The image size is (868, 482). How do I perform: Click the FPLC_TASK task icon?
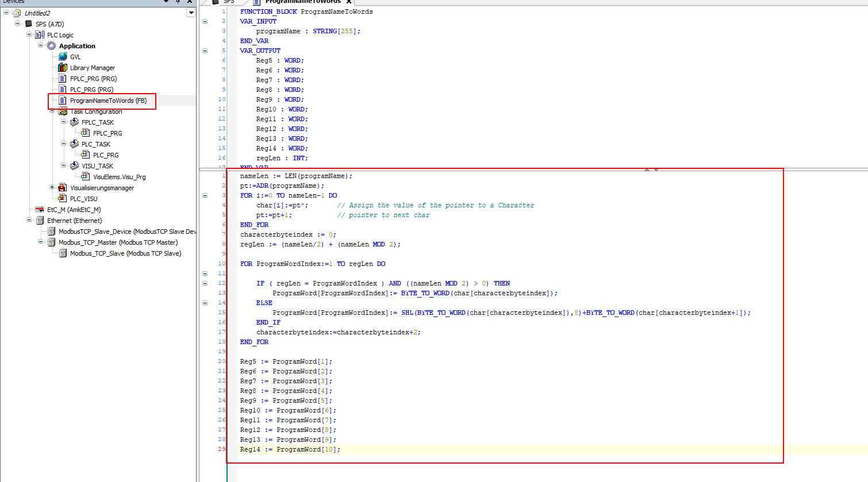74,122
